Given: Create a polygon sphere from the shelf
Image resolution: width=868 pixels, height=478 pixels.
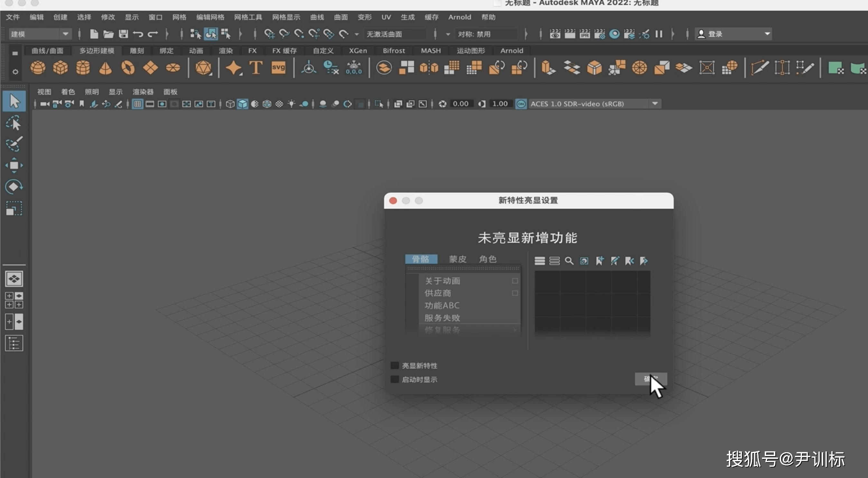Looking at the screenshot, I should point(38,68).
